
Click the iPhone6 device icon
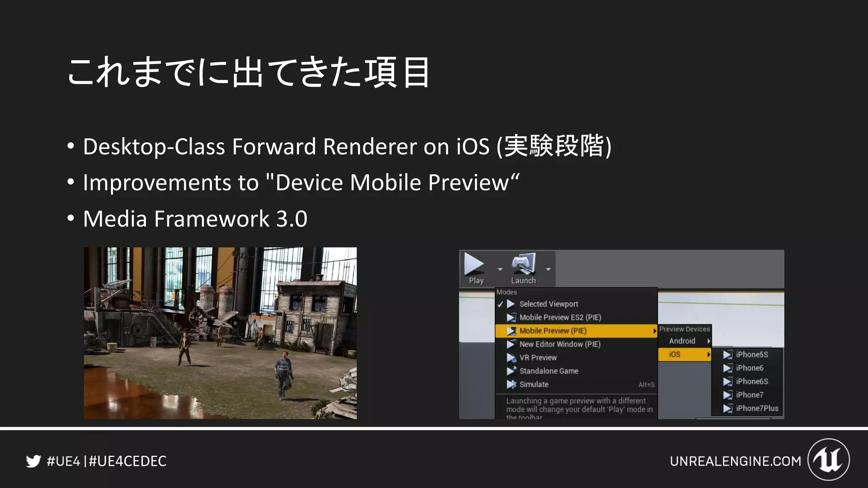(x=728, y=369)
